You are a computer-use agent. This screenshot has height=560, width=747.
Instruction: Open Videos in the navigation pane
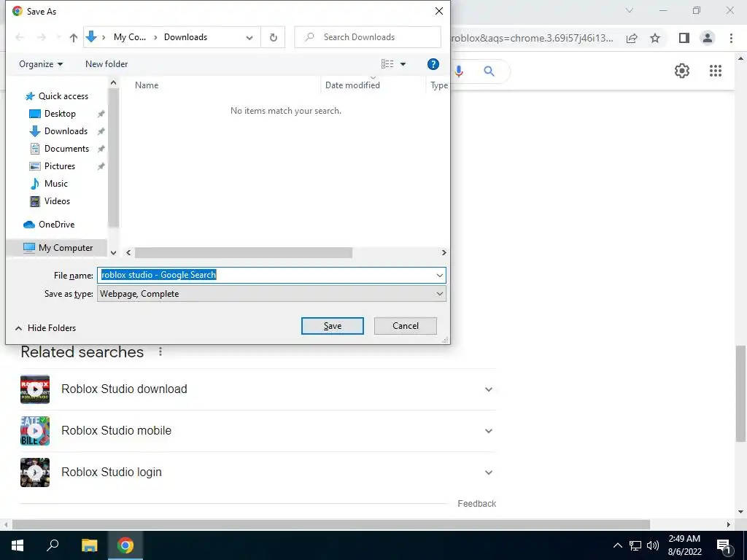57,201
